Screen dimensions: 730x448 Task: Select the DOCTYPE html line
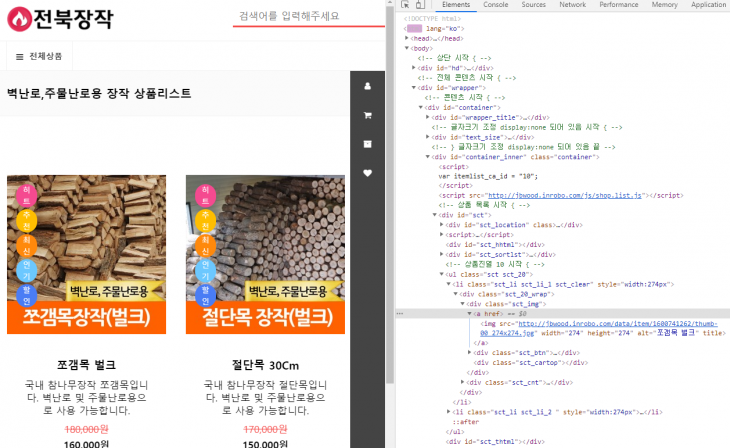(433, 19)
